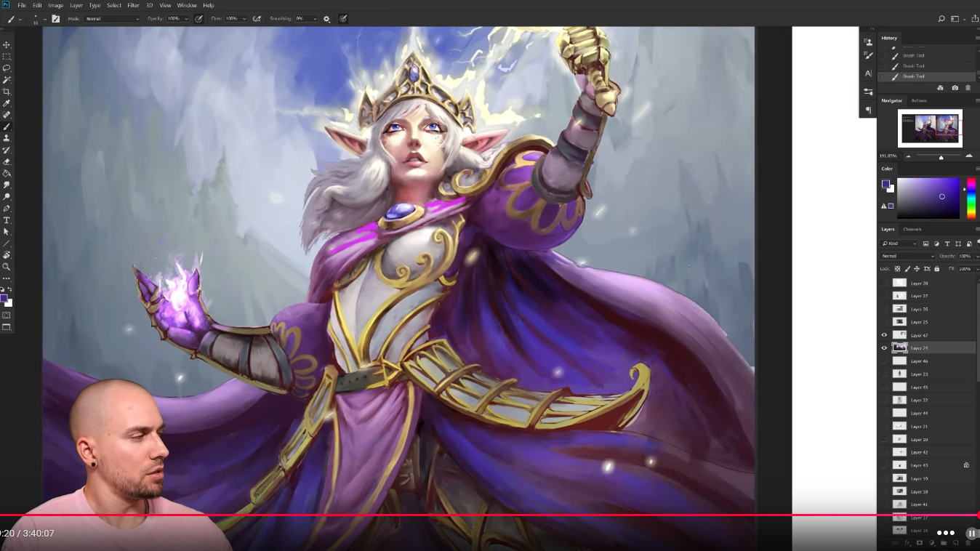The image size is (980, 551).
Task: Open the Image menu
Action: coord(56,5)
